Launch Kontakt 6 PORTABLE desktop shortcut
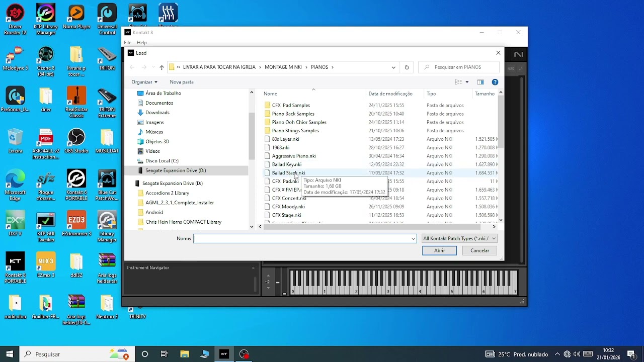The image size is (644, 362). click(x=76, y=186)
